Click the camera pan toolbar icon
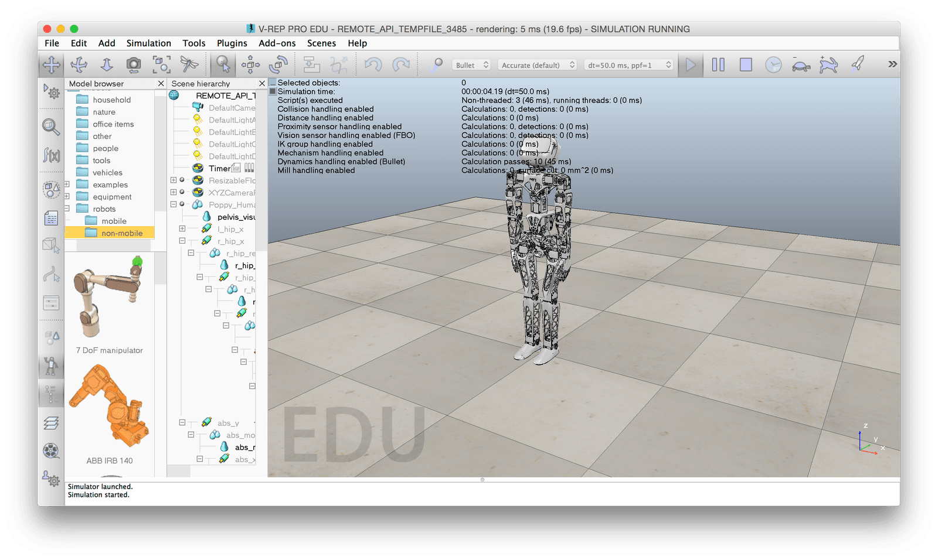Viewport: 938px width, 560px height. click(51, 64)
